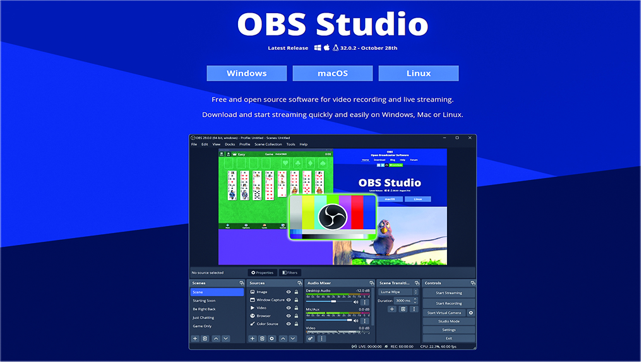Select the Just Chatting scene

pos(204,319)
